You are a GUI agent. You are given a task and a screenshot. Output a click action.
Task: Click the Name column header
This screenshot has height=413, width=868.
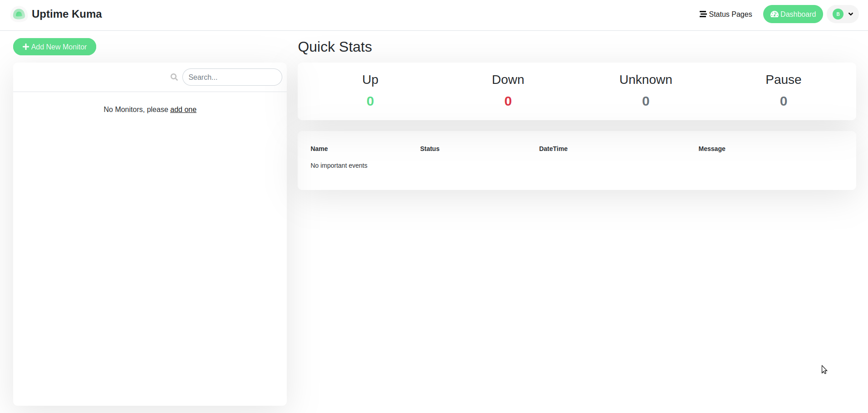319,149
